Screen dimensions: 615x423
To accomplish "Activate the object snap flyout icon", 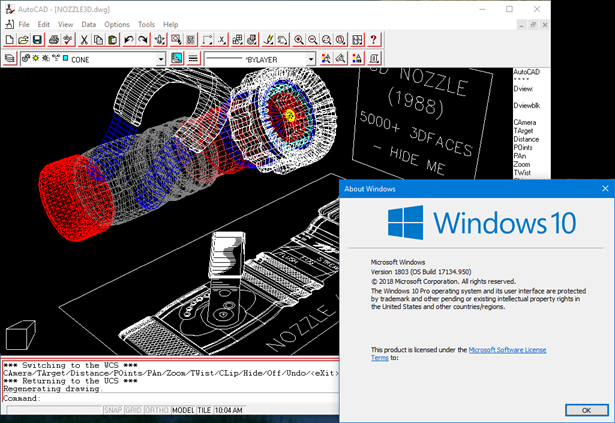I will [x=207, y=40].
